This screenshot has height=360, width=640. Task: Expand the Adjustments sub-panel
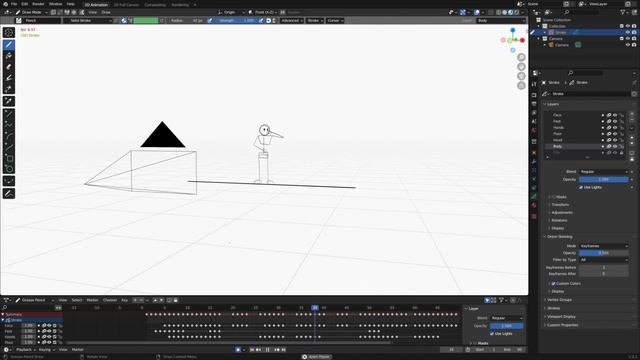[562, 212]
